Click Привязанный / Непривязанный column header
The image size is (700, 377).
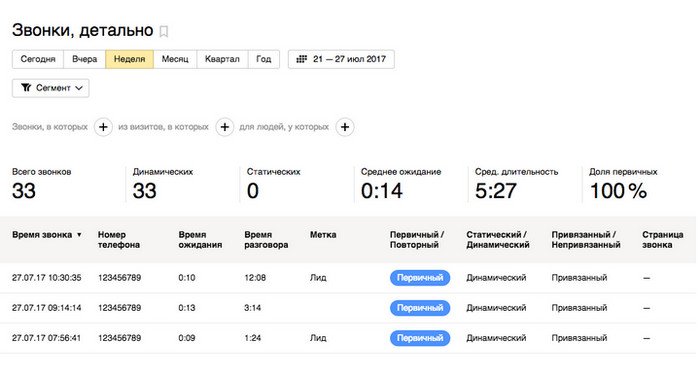pos(586,239)
